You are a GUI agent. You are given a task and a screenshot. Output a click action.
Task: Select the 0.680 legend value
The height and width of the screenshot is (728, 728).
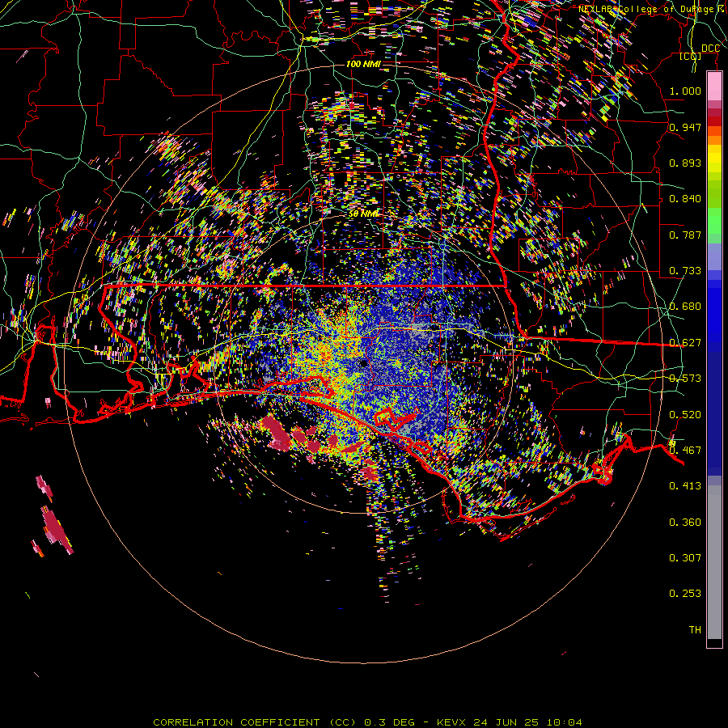tap(685, 307)
